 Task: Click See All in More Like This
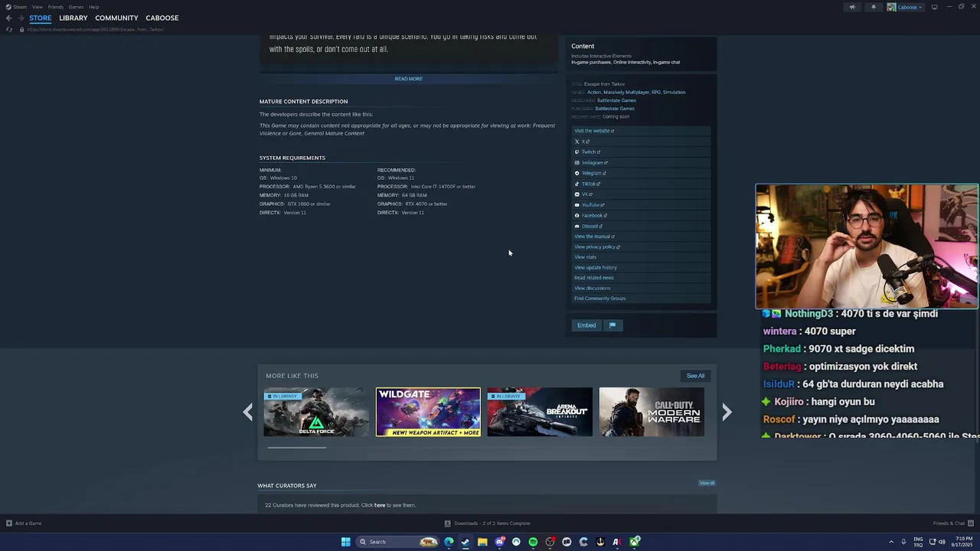[x=695, y=376]
